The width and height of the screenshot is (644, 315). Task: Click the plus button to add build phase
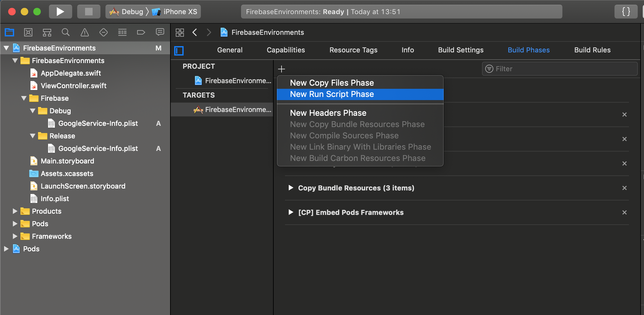point(282,69)
